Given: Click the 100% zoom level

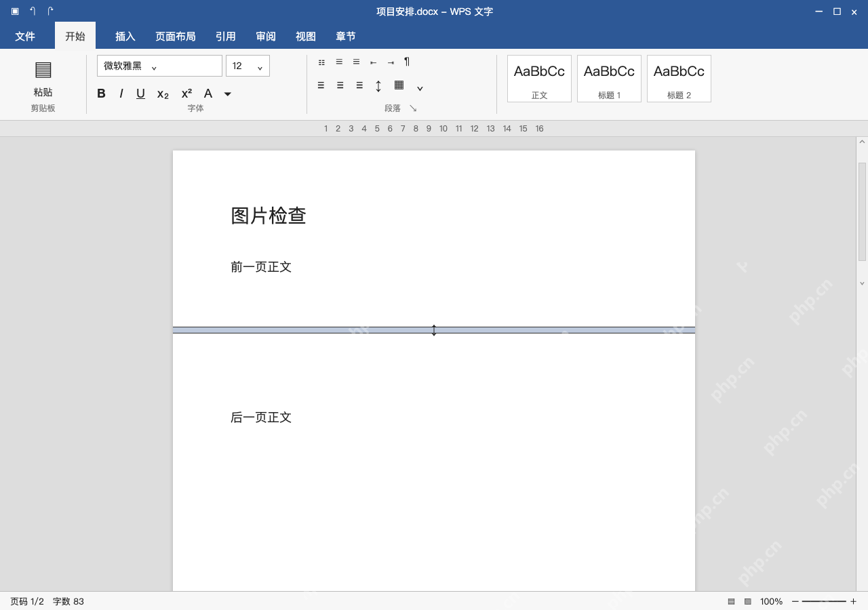Looking at the screenshot, I should pyautogui.click(x=771, y=602).
